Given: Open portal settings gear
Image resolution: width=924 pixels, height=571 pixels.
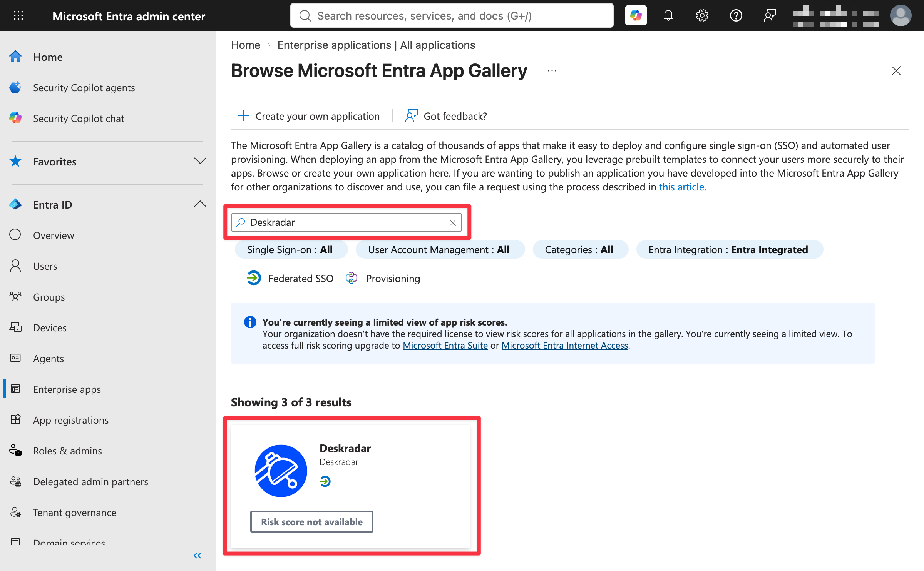Looking at the screenshot, I should [x=702, y=15].
